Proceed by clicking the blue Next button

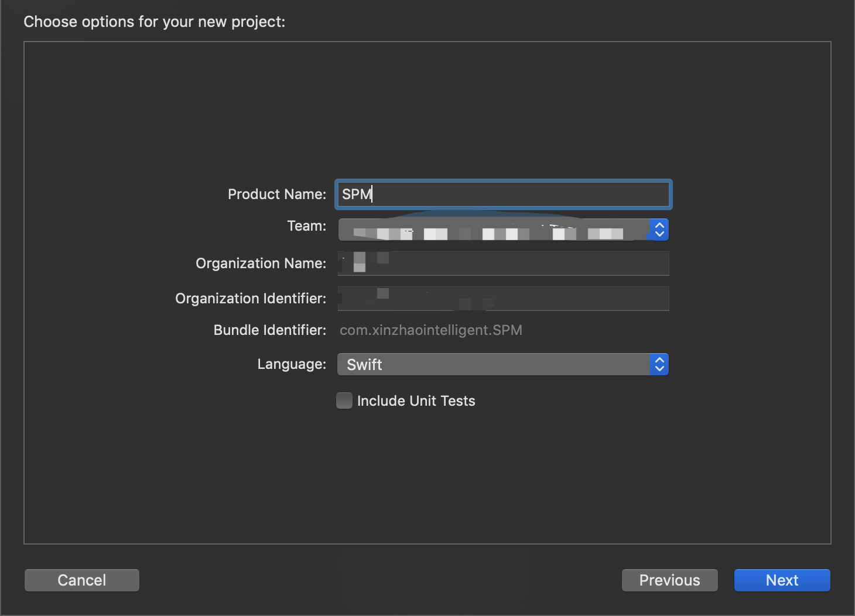pyautogui.click(x=782, y=580)
